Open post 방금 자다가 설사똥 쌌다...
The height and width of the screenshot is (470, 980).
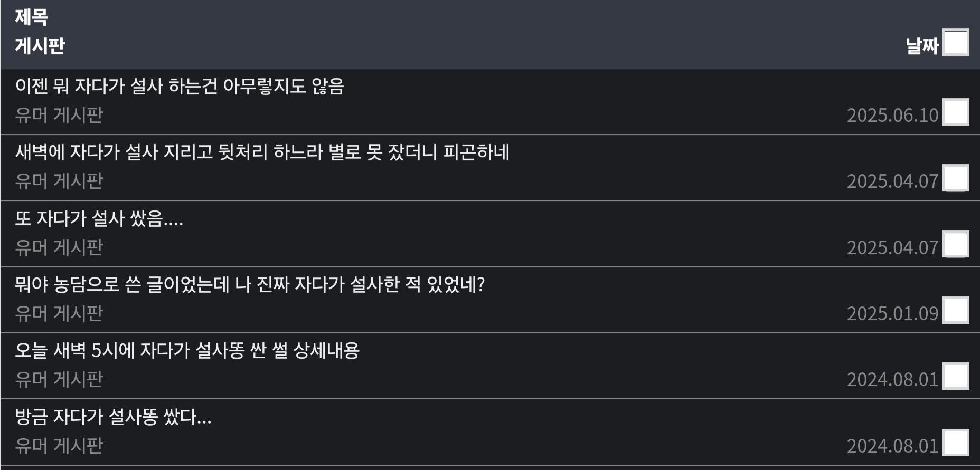pyautogui.click(x=113, y=417)
